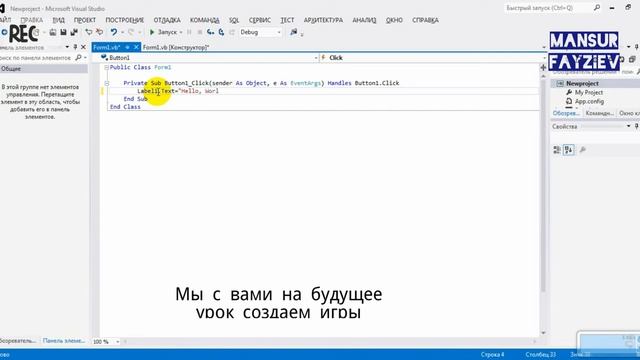Screen dimensions: 640x360
Task: Open the КОМАНДА menu
Action: [204, 20]
